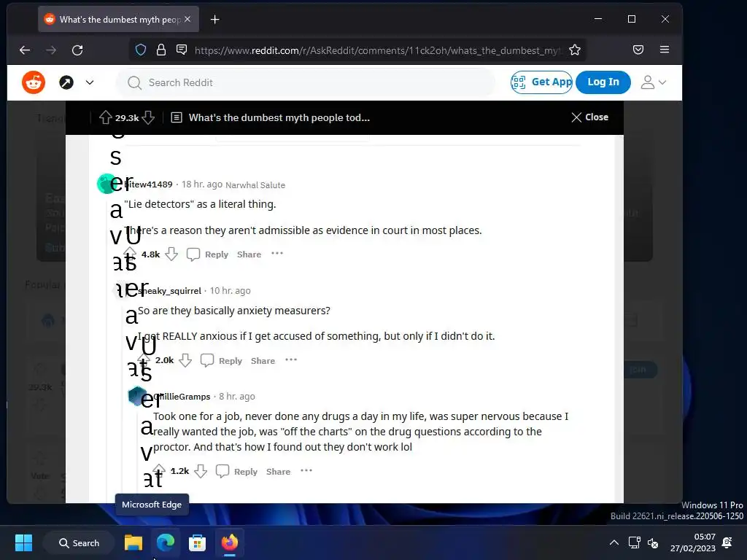This screenshot has width=747, height=560.
Task: Share the sneaky_squirrel comment with 2.0k votes
Action: tap(263, 361)
